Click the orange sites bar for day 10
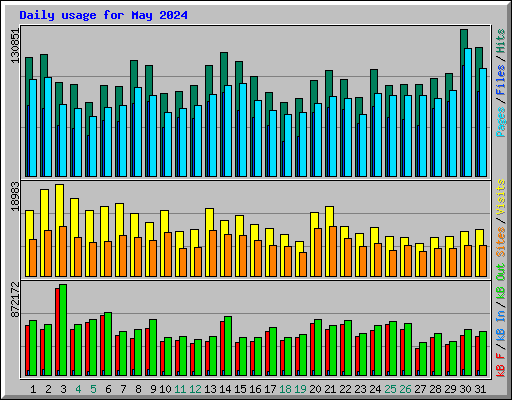The height and width of the screenshot is (400, 512). pos(168,254)
